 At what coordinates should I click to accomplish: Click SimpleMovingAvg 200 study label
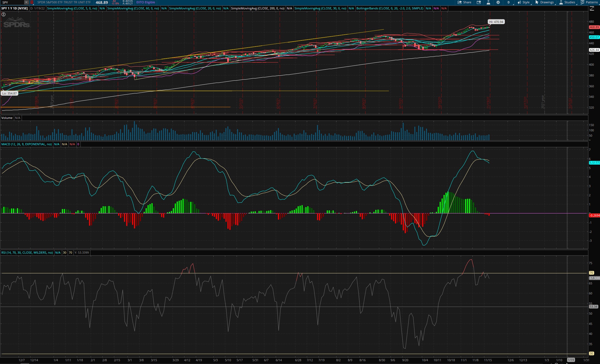(x=257, y=8)
